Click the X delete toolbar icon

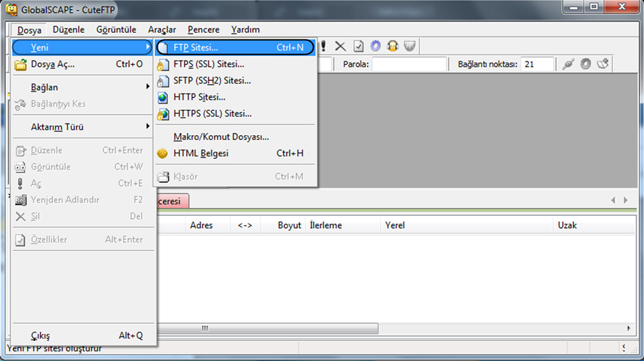click(x=340, y=46)
